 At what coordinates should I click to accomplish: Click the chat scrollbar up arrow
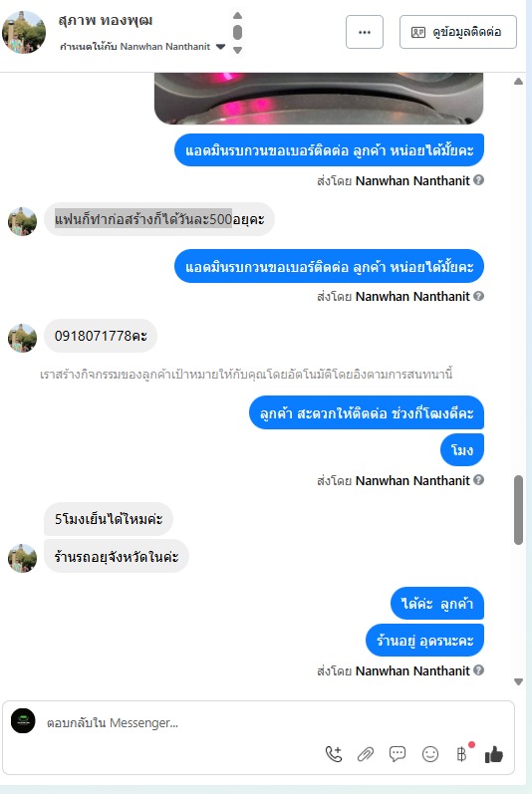point(518,82)
